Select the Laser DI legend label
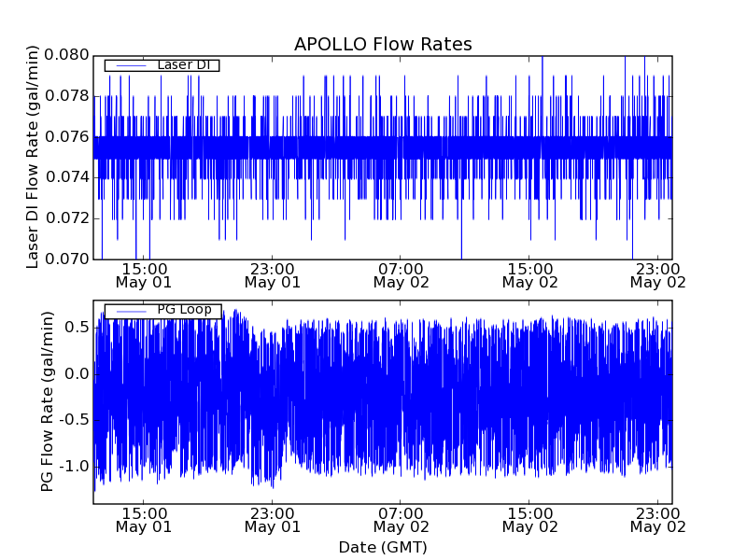The width and height of the screenshot is (747, 560). pyautogui.click(x=183, y=64)
